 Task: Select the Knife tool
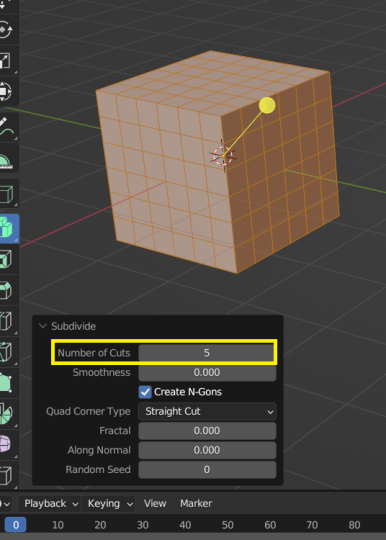coord(6,352)
